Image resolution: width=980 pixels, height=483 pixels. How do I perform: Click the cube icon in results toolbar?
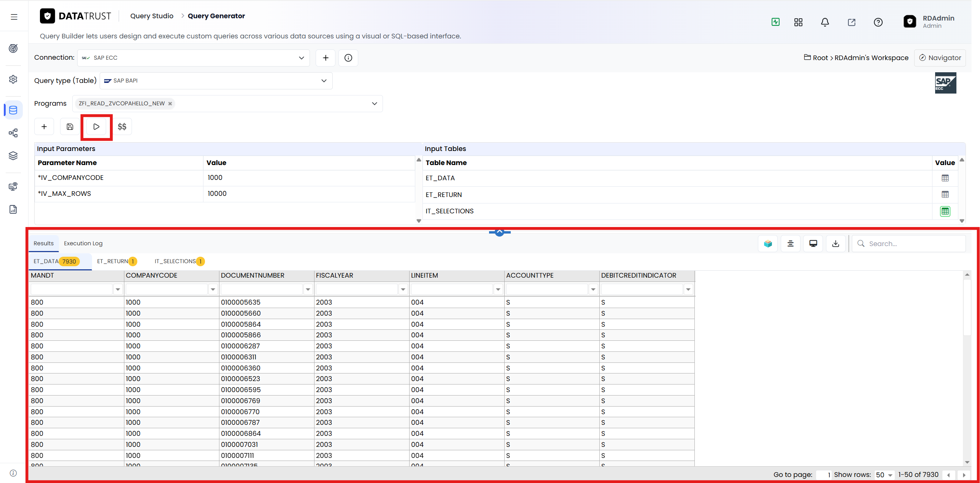pos(768,243)
